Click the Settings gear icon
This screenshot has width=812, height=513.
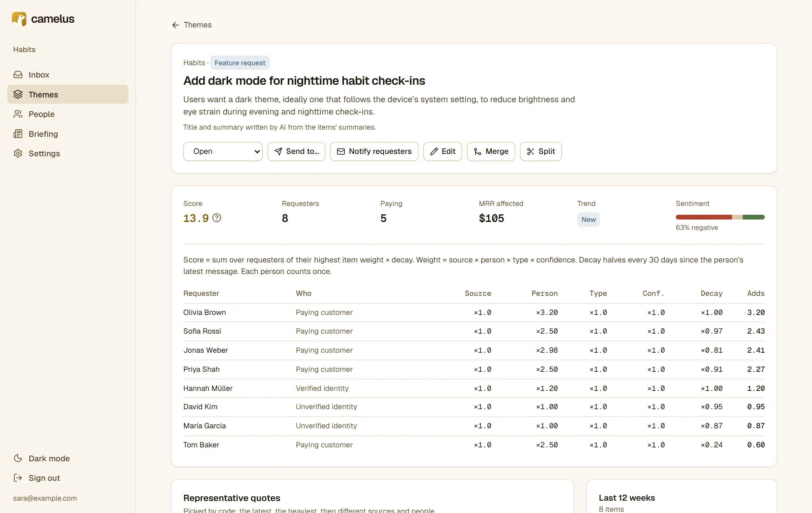(18, 154)
